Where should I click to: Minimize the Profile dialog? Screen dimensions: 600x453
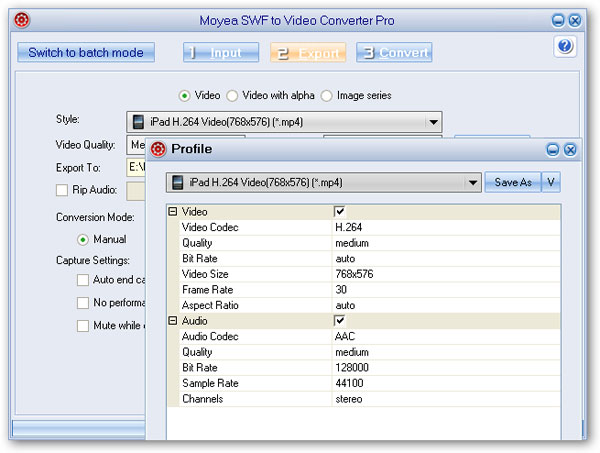[x=553, y=150]
